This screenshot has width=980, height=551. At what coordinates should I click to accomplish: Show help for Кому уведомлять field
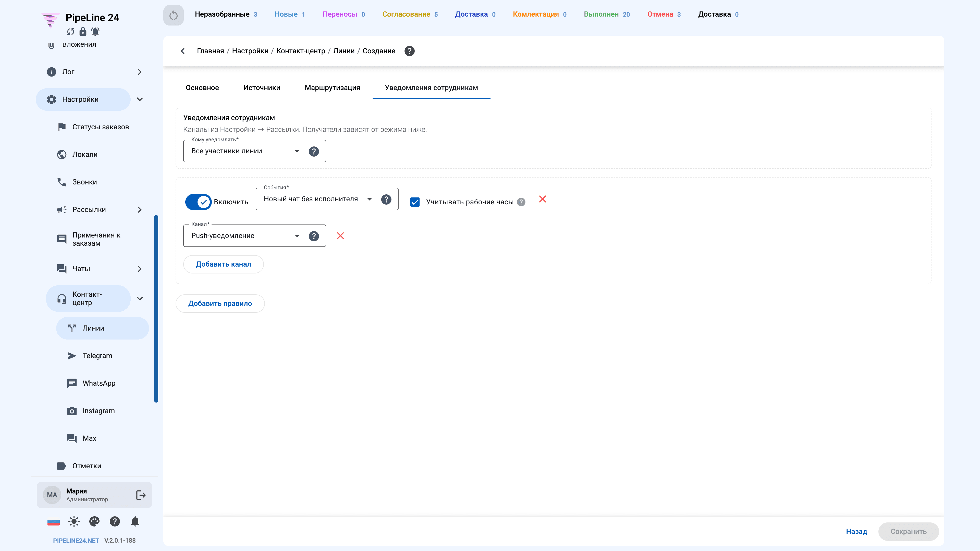point(313,151)
